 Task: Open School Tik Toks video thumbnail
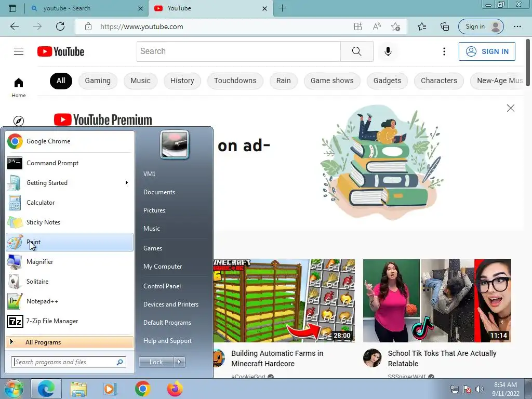pyautogui.click(x=437, y=301)
